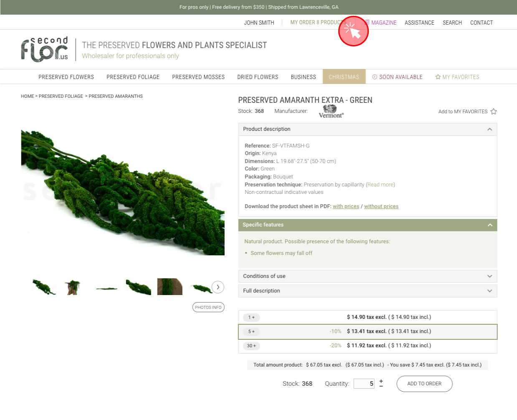Open the MAGAZINE link in top bar
This screenshot has width=517, height=420.
[x=383, y=23]
